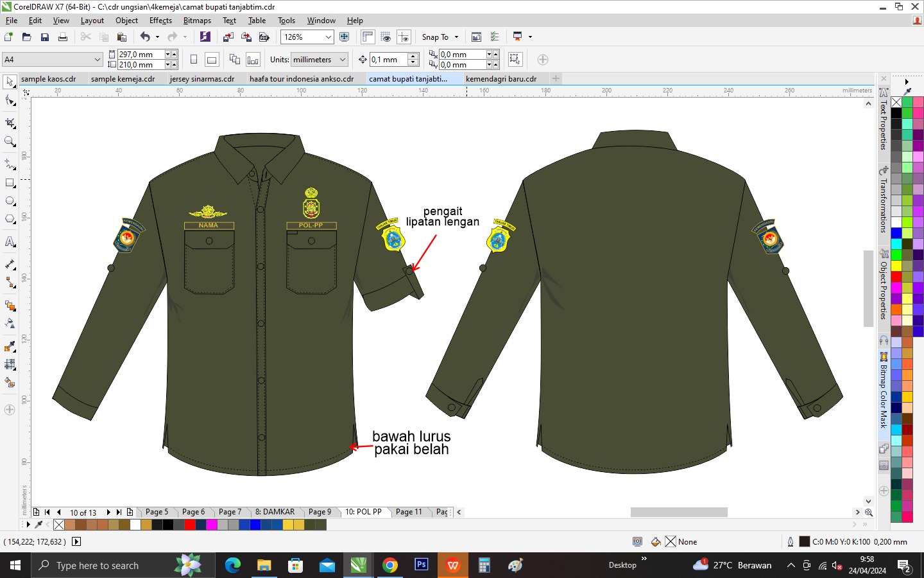Expand the Snap To dropdown
The image size is (924, 578).
click(x=457, y=37)
